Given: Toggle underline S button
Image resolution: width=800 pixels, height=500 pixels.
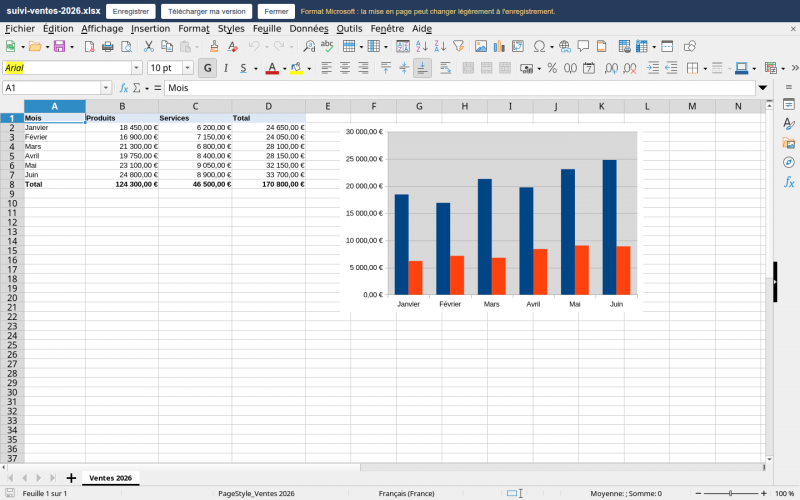Looking at the screenshot, I should pyautogui.click(x=243, y=68).
